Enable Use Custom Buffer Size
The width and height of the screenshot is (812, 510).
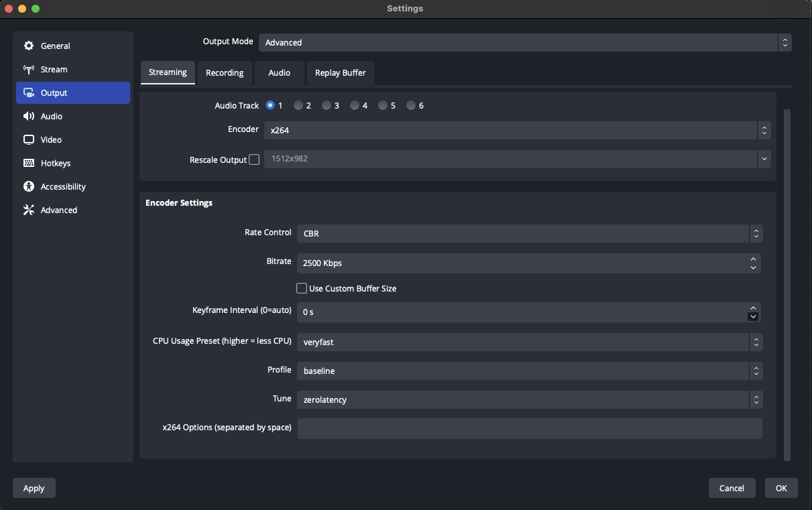tap(302, 288)
